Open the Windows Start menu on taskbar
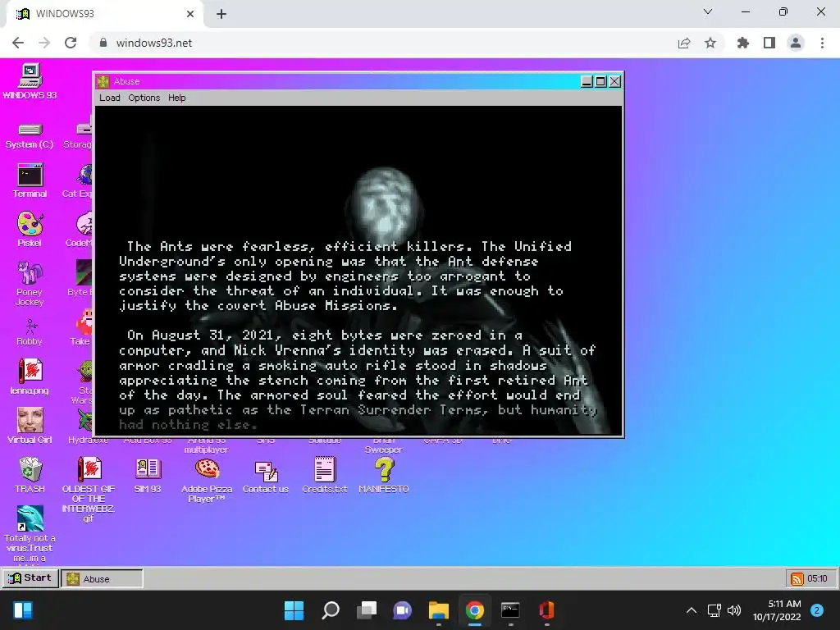The image size is (840, 630). pos(294,610)
